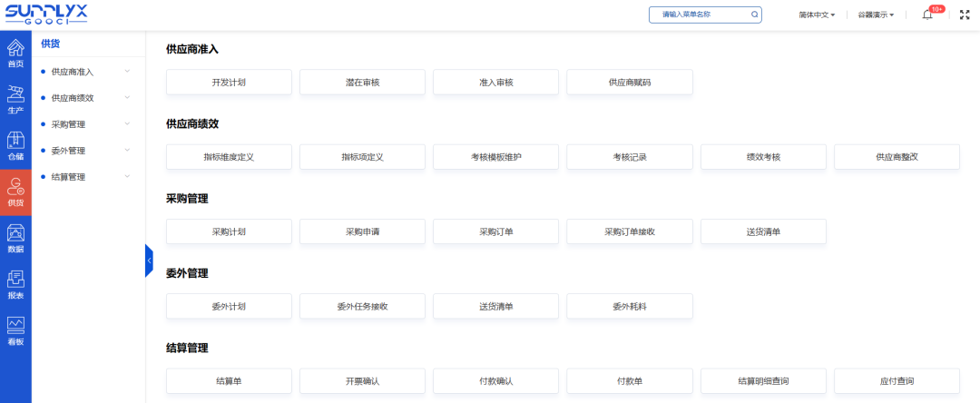
Task: Open 委外计划 card
Action: tap(229, 306)
